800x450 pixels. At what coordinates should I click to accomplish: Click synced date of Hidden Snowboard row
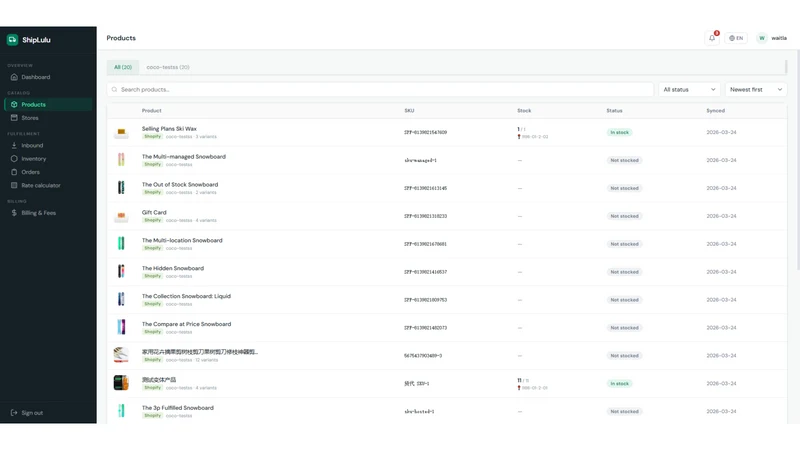click(721, 272)
